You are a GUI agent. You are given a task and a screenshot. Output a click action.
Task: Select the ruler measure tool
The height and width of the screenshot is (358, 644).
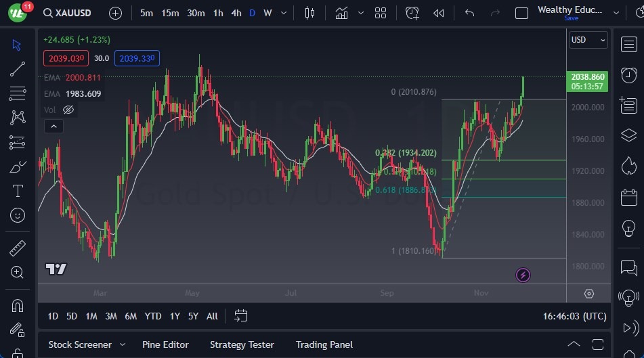tap(17, 248)
